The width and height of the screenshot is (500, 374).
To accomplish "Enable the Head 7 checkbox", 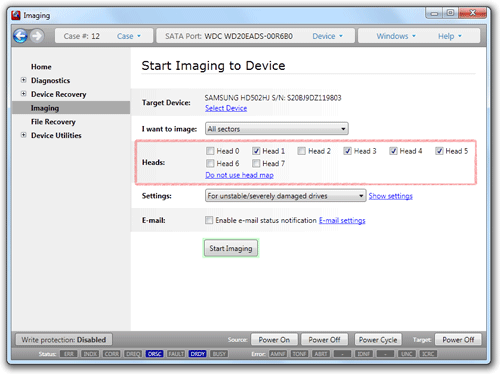I will pos(256,163).
